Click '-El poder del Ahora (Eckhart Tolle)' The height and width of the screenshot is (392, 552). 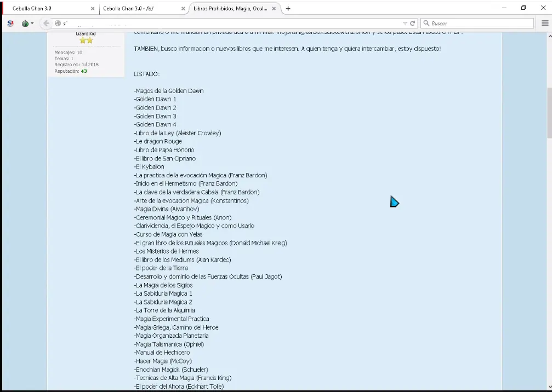point(179,387)
